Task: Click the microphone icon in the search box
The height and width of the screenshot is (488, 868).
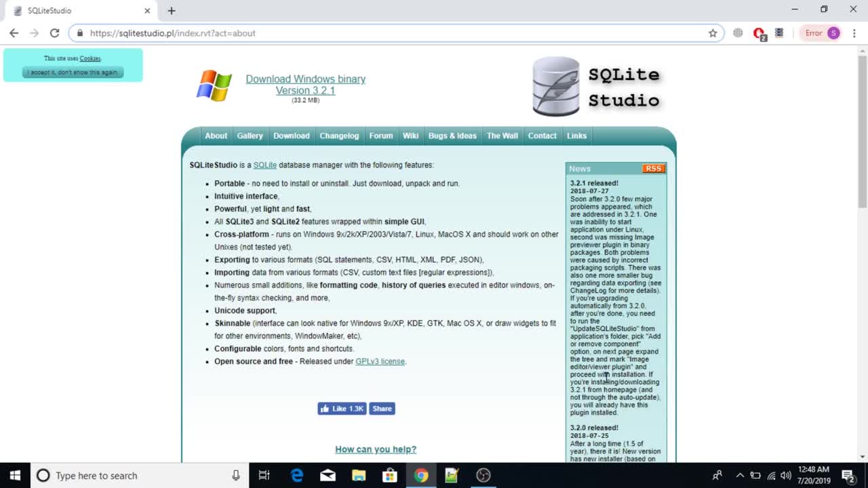Action: click(235, 475)
